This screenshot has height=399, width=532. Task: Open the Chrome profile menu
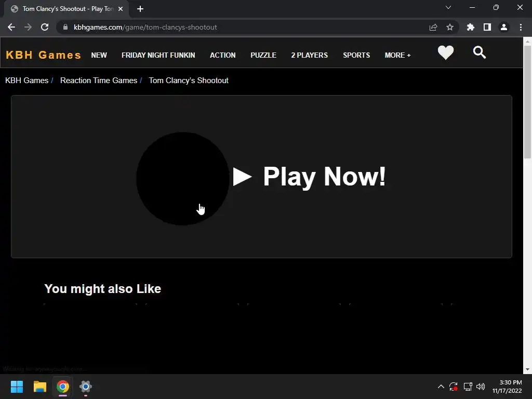point(503,27)
